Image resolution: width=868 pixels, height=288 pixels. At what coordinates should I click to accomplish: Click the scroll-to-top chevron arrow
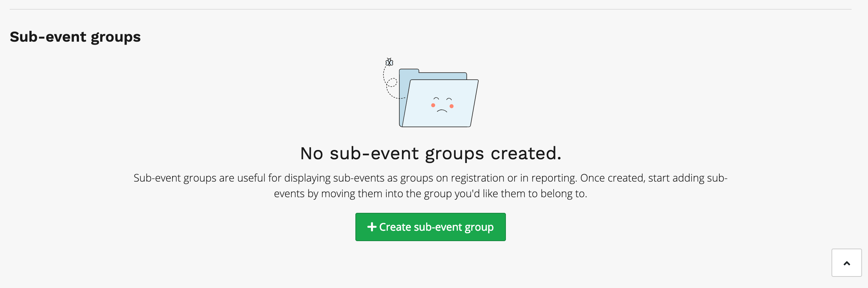tap(847, 263)
